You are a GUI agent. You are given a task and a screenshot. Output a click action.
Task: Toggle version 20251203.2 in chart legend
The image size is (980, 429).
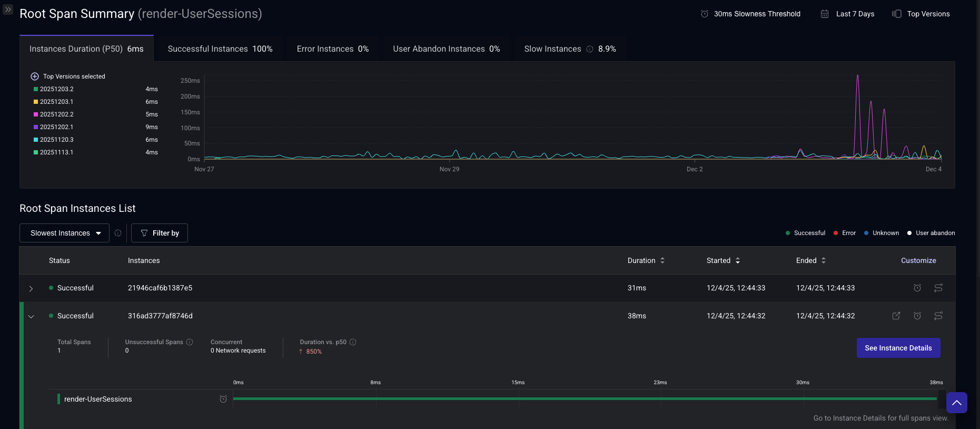click(56, 89)
